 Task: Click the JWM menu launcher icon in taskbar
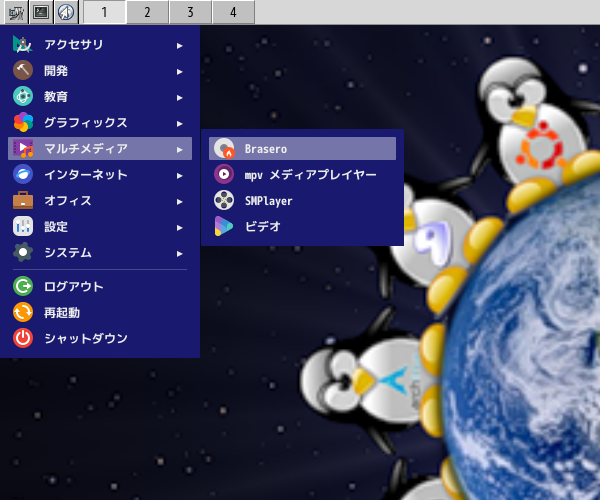tap(16, 12)
